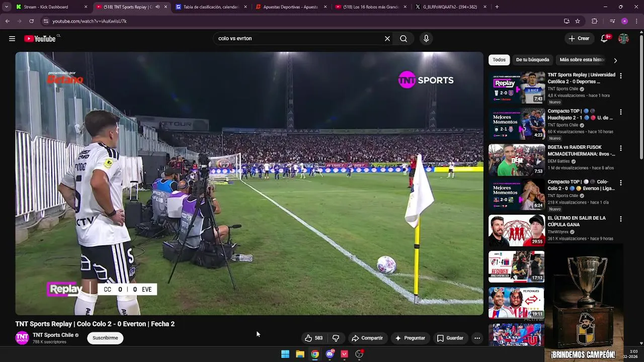This screenshot has height=362, width=644.
Task: Open the TNT Sports Chile channel avatar
Action: point(22,338)
